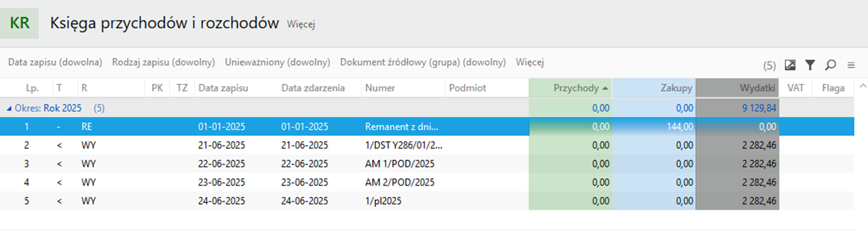Select the row AM 1/POD/2025
This screenshot has width=868, height=231.
(427, 164)
